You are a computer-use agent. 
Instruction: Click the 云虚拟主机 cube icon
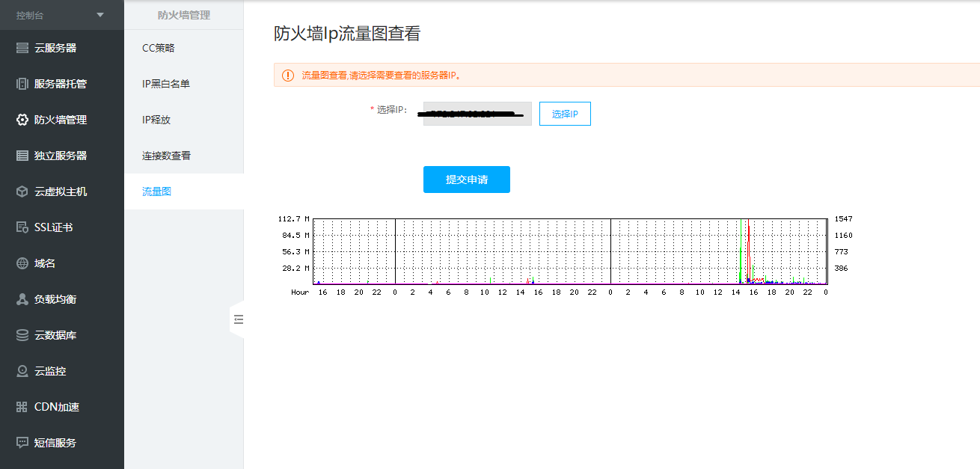[x=22, y=191]
